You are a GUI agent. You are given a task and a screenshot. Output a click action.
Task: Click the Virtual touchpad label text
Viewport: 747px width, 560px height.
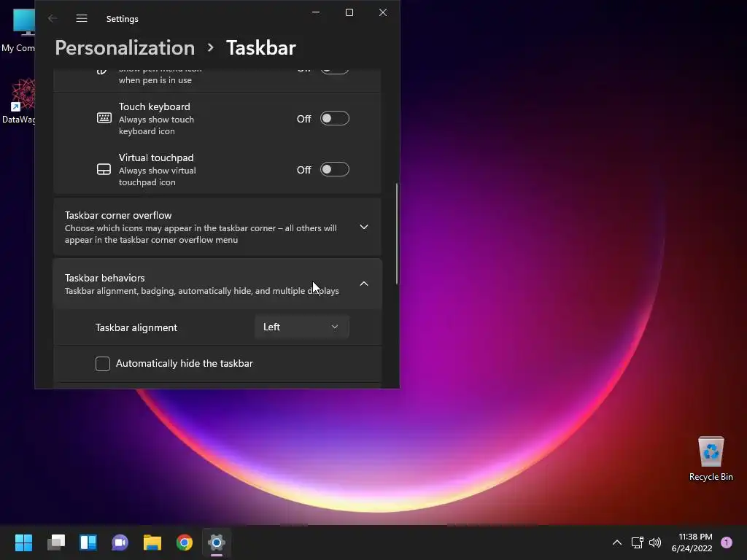coord(156,157)
